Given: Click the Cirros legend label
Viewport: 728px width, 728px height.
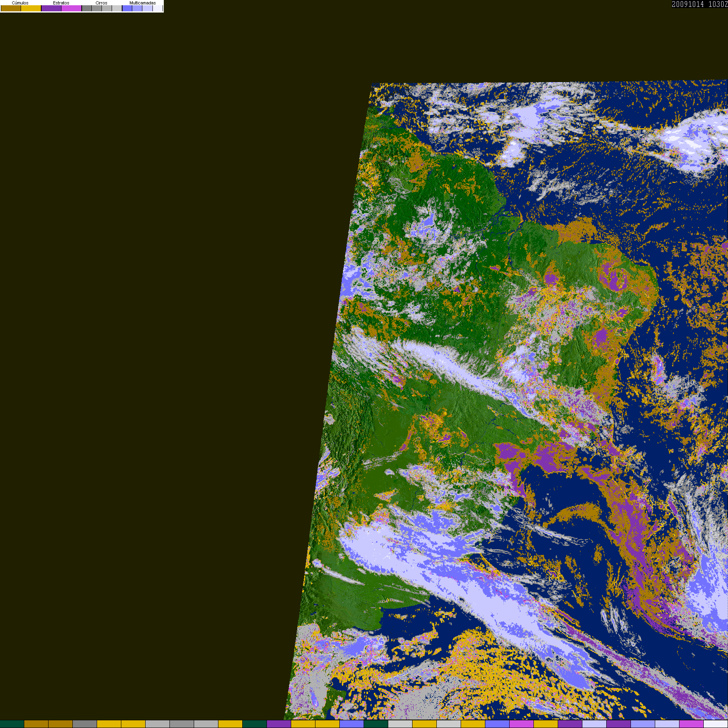Looking at the screenshot, I should pyautogui.click(x=102, y=3).
